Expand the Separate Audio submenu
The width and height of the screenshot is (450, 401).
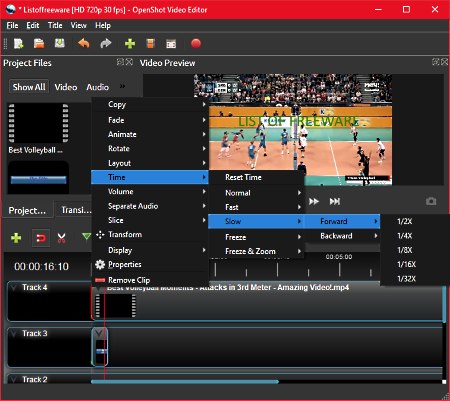pyautogui.click(x=150, y=206)
